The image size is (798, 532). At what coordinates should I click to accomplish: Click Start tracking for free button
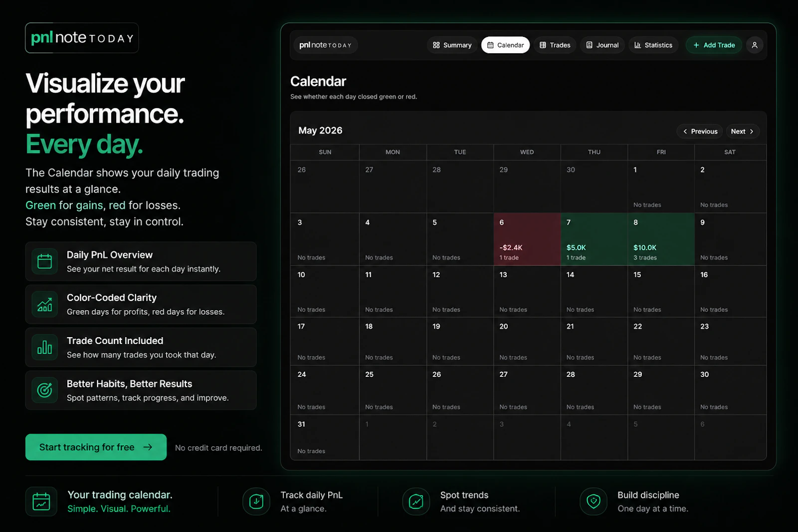(x=96, y=447)
